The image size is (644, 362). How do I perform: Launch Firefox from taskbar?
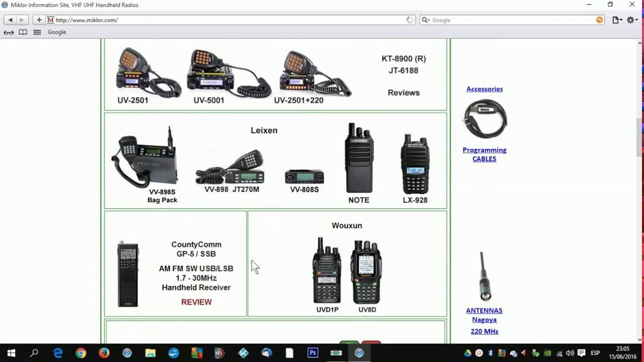[x=104, y=353]
